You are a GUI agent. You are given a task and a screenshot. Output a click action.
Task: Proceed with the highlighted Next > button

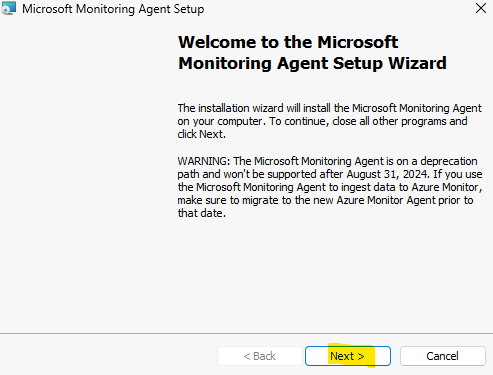tap(348, 356)
